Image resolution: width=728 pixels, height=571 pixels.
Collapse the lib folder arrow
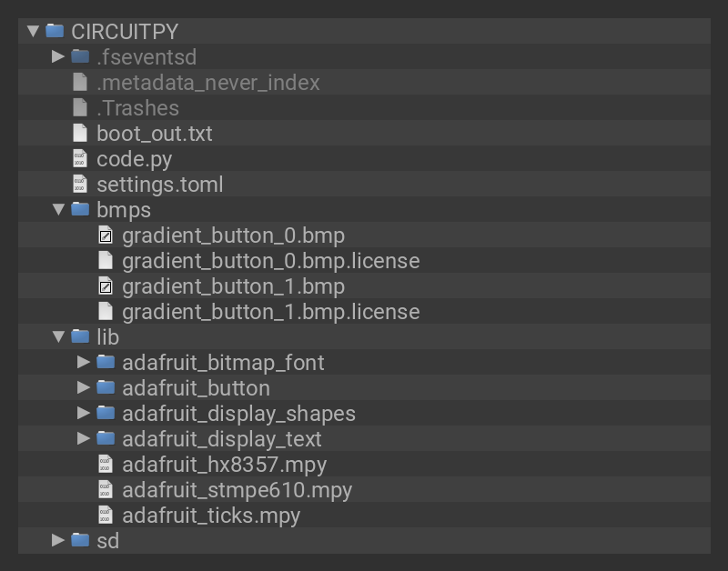pos(58,337)
